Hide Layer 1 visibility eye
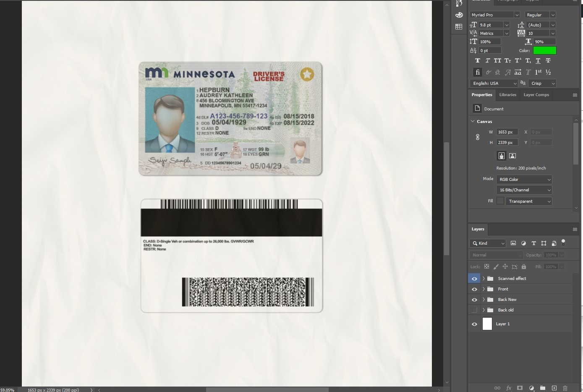 pyautogui.click(x=474, y=324)
